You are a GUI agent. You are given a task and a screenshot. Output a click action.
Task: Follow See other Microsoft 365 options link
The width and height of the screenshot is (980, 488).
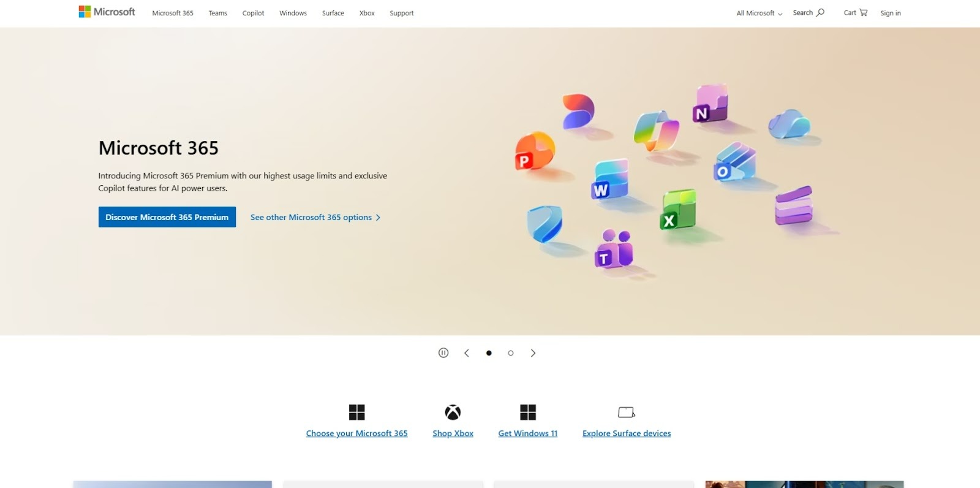(315, 217)
